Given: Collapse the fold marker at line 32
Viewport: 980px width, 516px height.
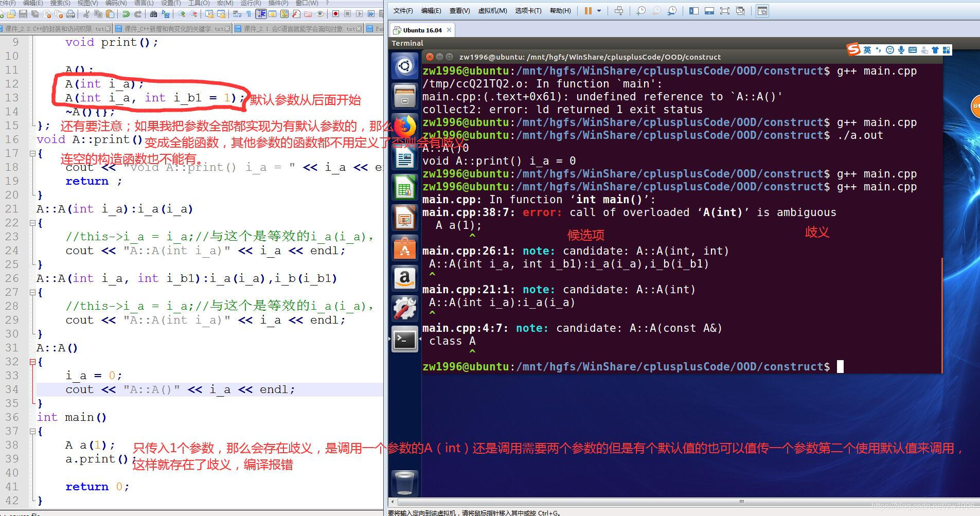Looking at the screenshot, I should point(32,362).
